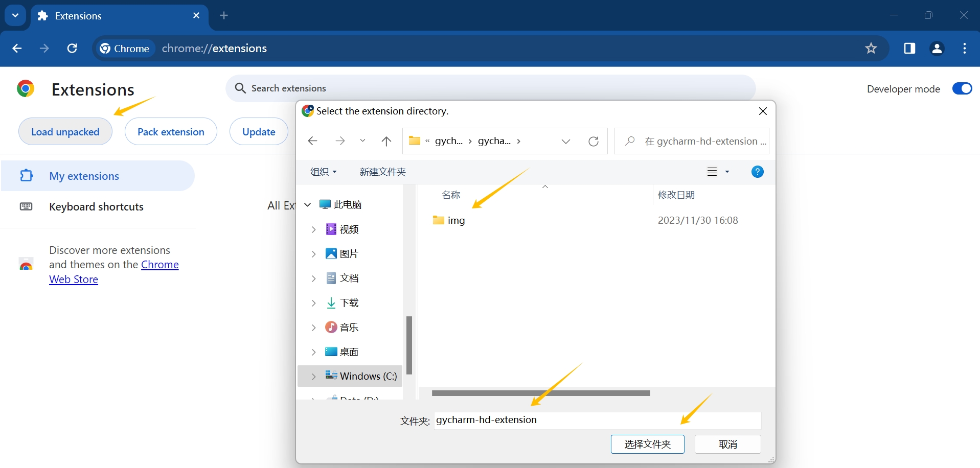
Task: Focus the Search extensions field
Action: click(x=491, y=88)
